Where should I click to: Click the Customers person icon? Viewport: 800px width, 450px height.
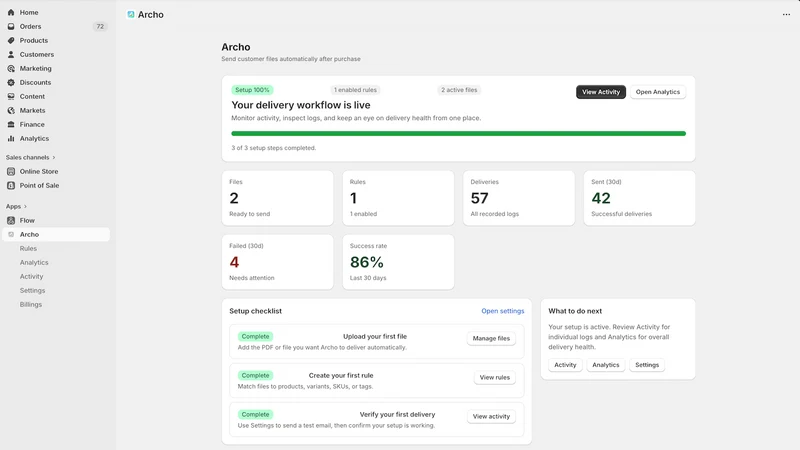click(11, 55)
